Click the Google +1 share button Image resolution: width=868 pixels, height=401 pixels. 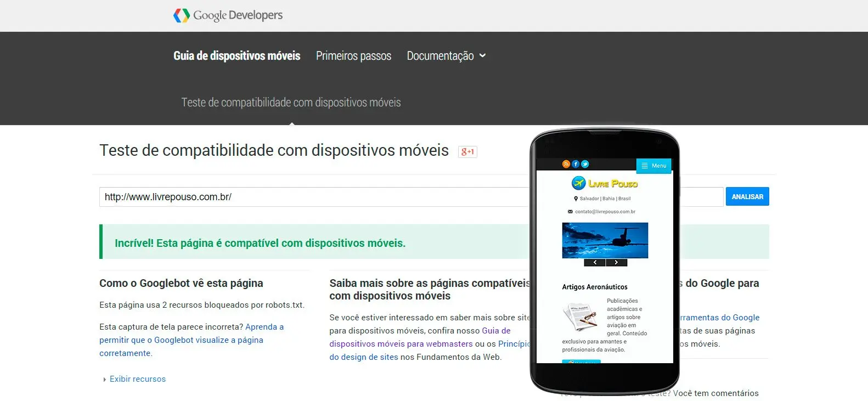click(x=467, y=151)
